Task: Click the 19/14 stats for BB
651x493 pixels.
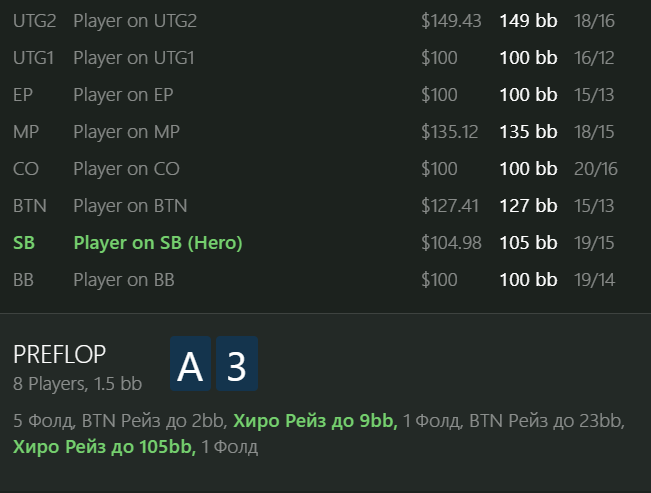Action: coord(595,280)
